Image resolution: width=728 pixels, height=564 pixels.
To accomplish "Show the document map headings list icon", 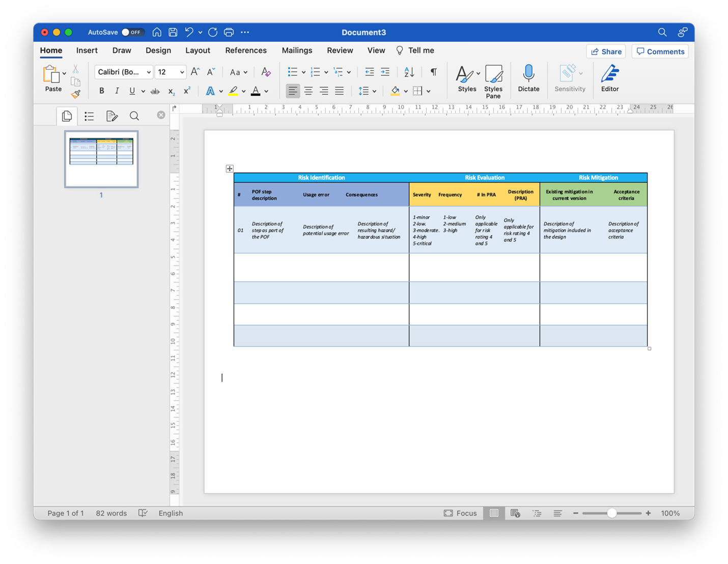I will click(89, 116).
